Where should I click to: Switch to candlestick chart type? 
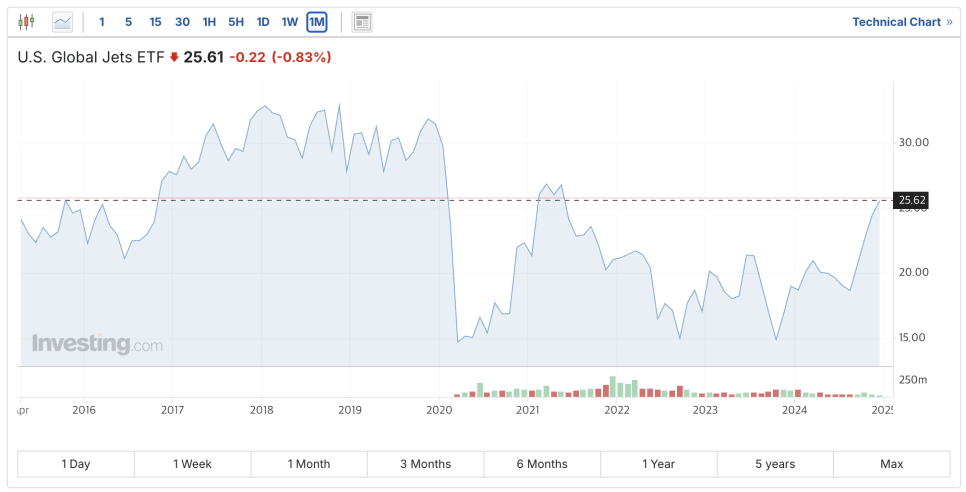(x=26, y=22)
